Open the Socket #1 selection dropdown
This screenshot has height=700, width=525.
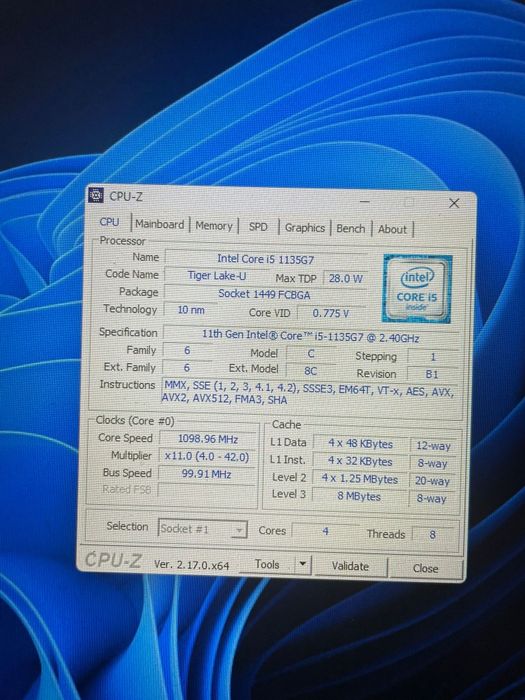coord(202,529)
